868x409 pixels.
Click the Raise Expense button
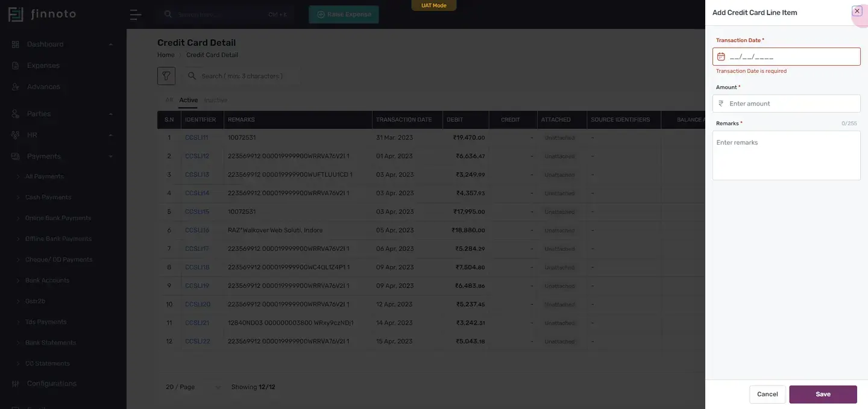(x=344, y=14)
